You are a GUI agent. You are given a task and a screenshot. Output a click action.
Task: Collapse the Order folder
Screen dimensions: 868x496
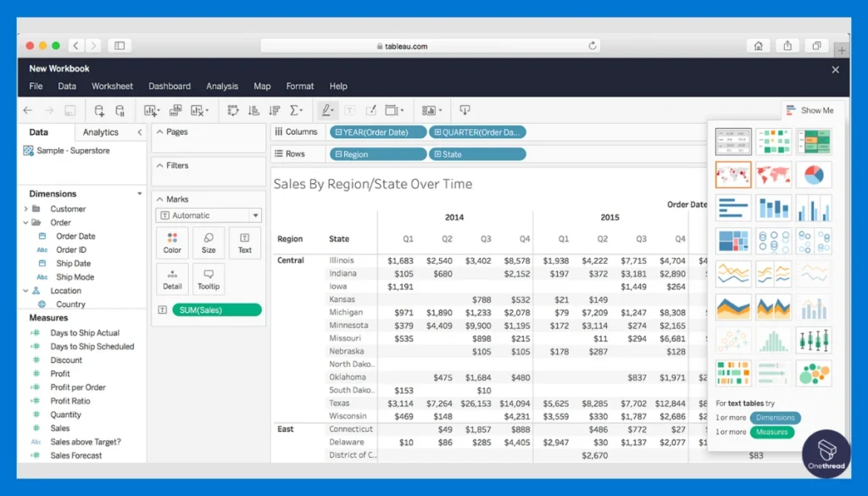pyautogui.click(x=25, y=222)
